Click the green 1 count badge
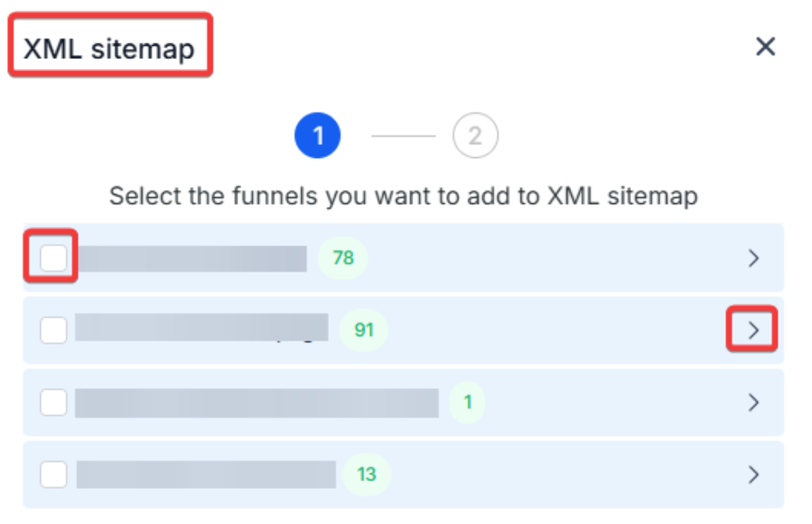The image size is (812, 524). coord(467,403)
